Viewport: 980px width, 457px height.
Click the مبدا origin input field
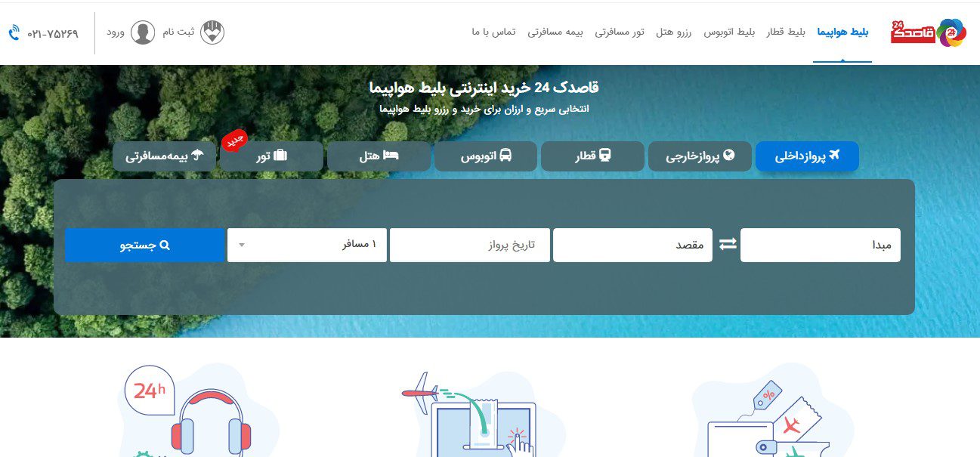click(x=820, y=244)
